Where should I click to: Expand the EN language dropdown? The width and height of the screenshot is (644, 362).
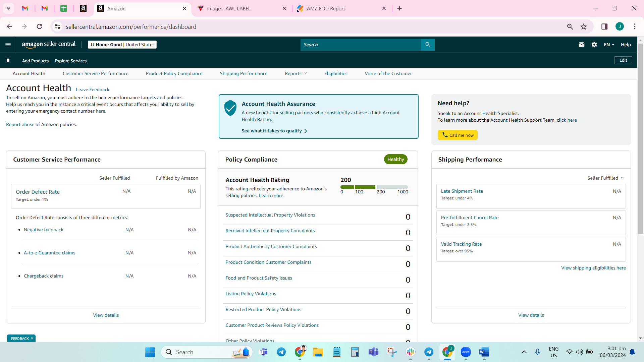coord(609,45)
